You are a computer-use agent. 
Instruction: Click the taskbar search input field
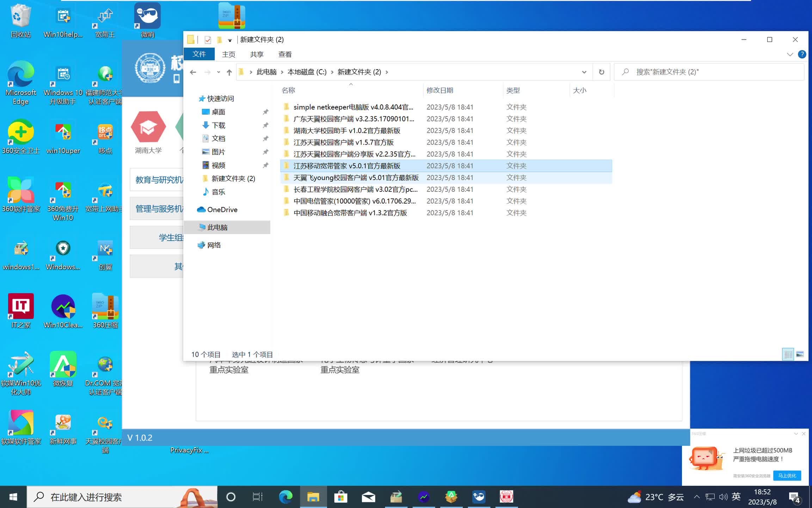pos(122,497)
